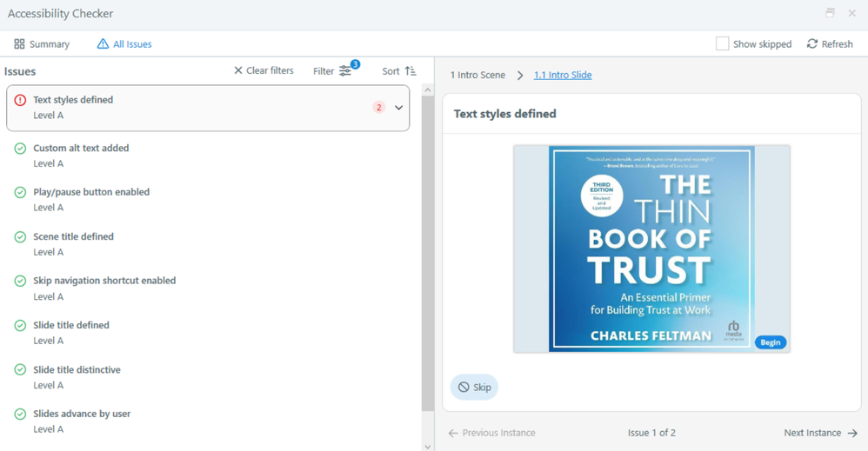Click green check icon for Slide title distinctive

(20, 369)
